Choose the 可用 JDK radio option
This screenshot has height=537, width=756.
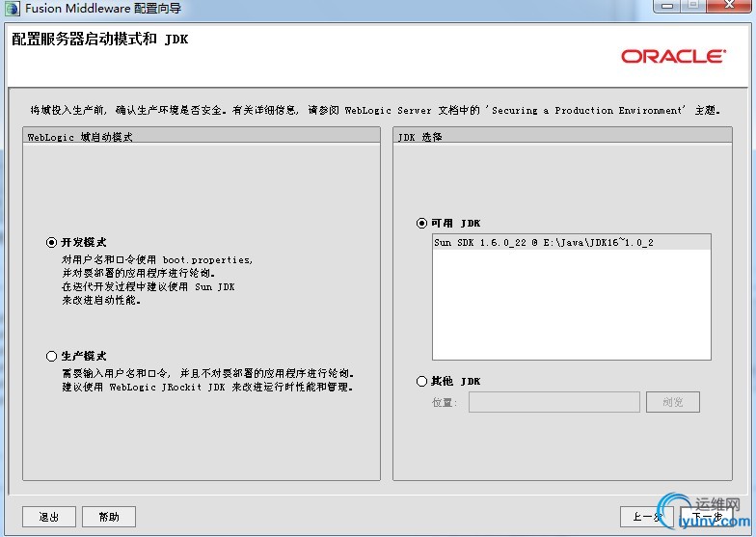pos(421,224)
